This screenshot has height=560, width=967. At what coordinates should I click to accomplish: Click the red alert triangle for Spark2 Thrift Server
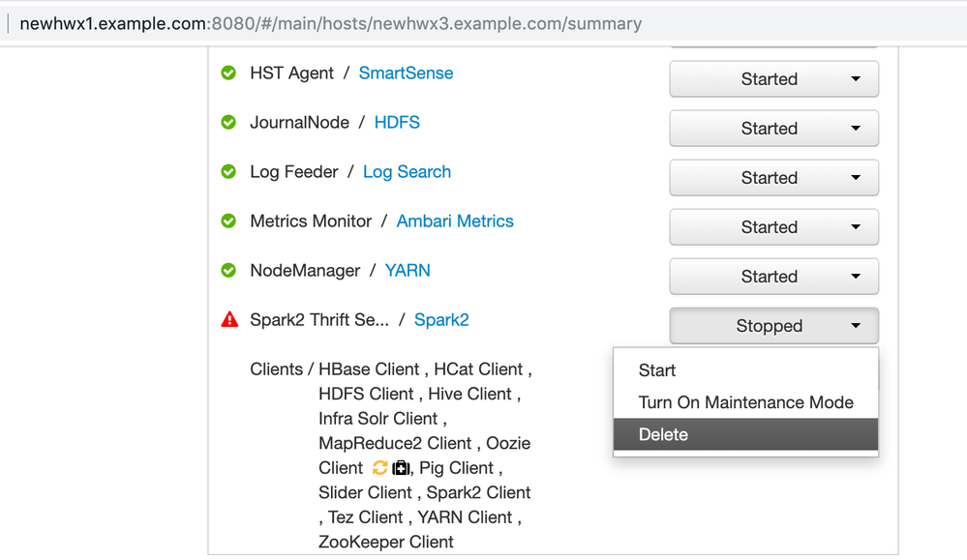(229, 320)
